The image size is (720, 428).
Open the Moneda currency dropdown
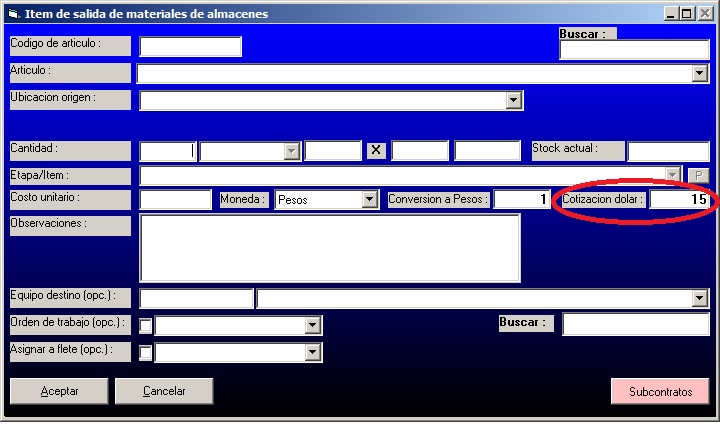pos(369,200)
